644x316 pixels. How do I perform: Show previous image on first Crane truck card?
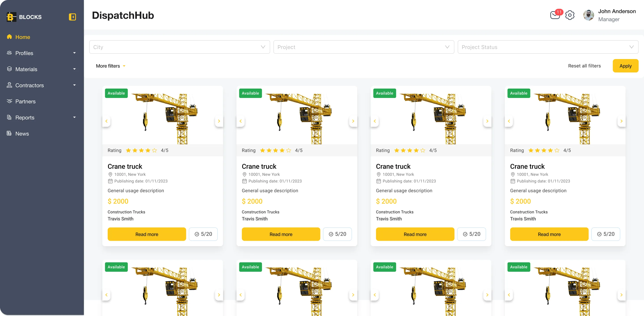106,121
